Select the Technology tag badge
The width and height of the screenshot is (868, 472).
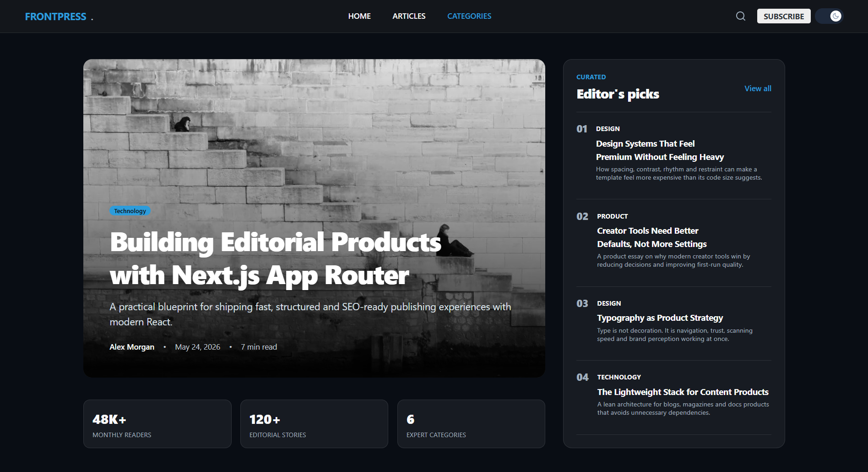coord(130,211)
